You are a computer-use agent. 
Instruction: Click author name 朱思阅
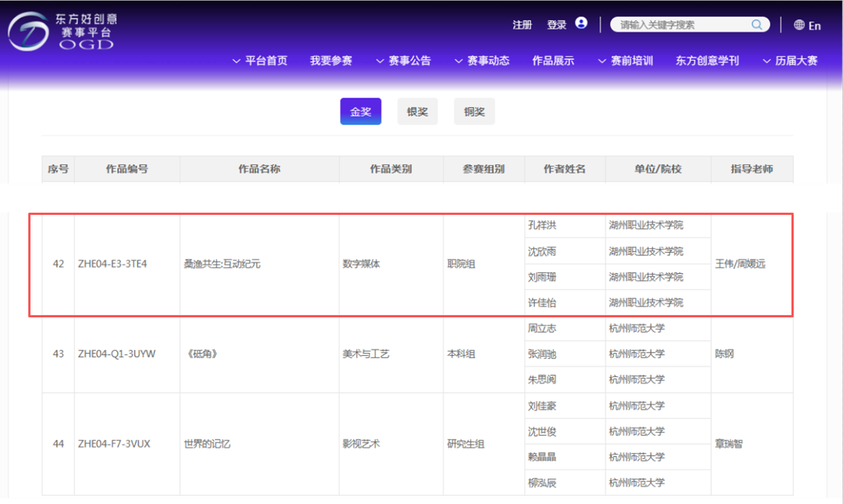542,379
